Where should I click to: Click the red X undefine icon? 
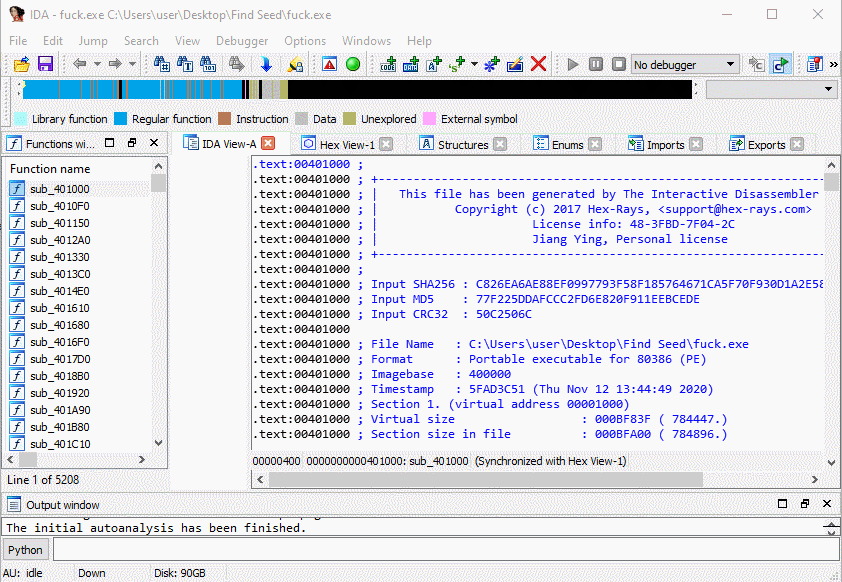click(x=538, y=64)
